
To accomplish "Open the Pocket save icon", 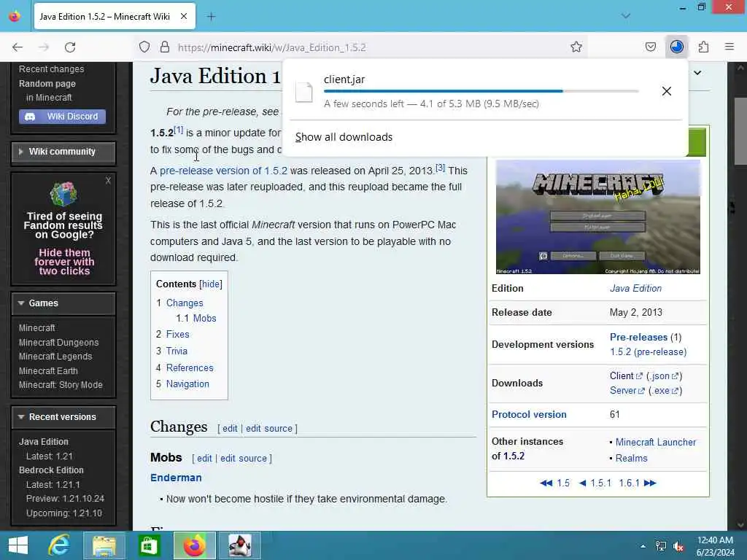I will pyautogui.click(x=650, y=47).
